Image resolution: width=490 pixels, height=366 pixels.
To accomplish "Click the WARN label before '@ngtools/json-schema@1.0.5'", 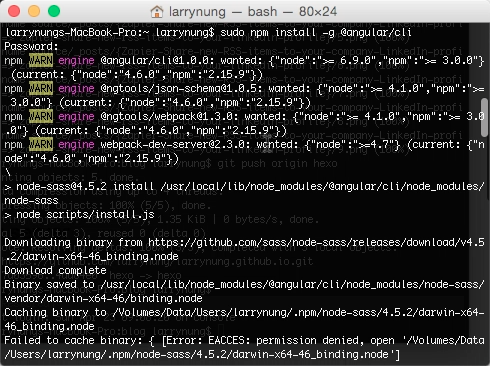I will tap(41, 88).
